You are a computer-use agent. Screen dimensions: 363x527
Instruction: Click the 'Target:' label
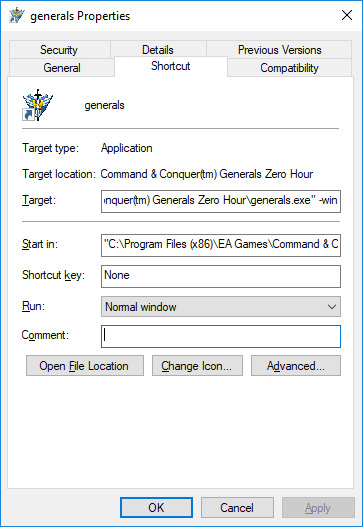[39, 200]
